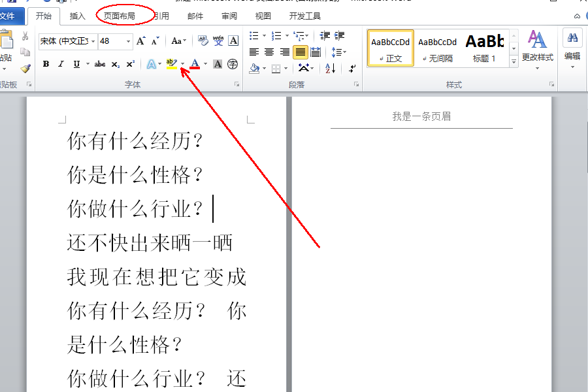Open the 开发工具 tab
588x392 pixels.
coord(304,16)
